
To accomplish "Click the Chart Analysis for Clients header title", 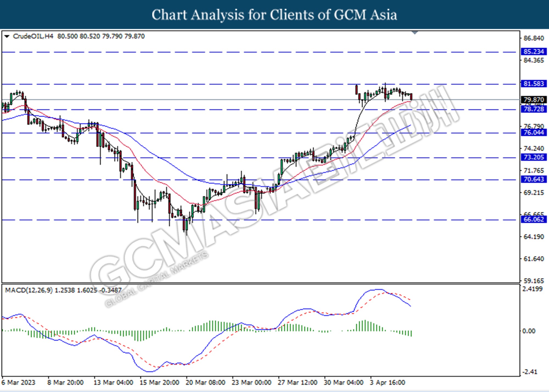I will coord(274,15).
